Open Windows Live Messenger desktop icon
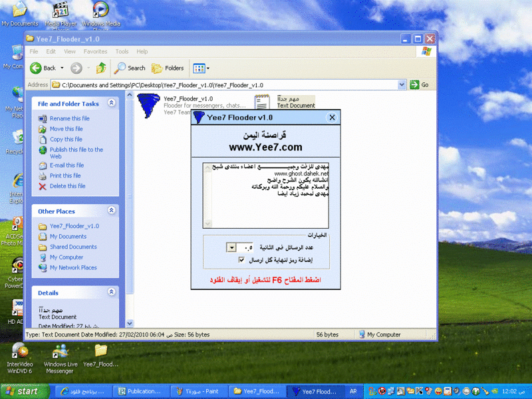Screen dimensions: 532x399 pyautogui.click(x=61, y=358)
